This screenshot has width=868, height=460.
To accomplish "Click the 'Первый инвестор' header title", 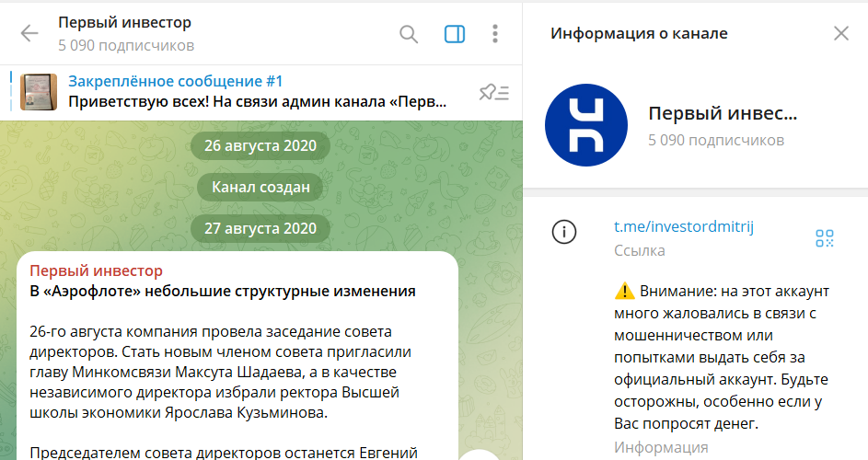I will point(124,23).
